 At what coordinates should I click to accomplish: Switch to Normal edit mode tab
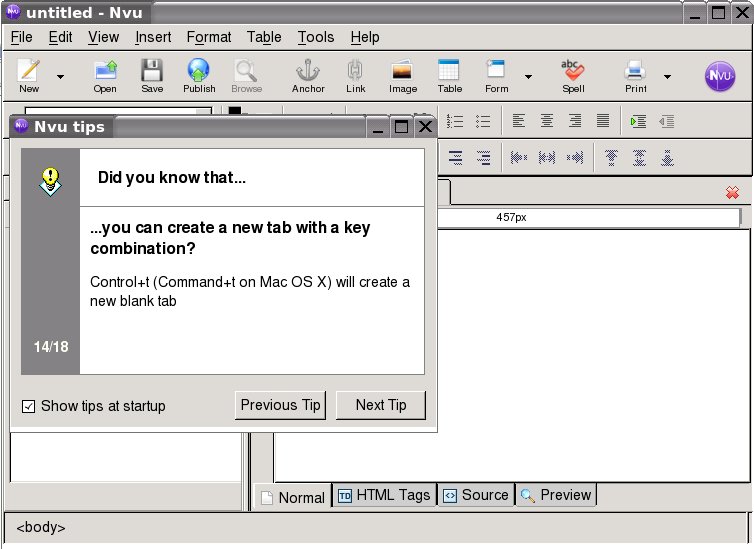(x=292, y=497)
